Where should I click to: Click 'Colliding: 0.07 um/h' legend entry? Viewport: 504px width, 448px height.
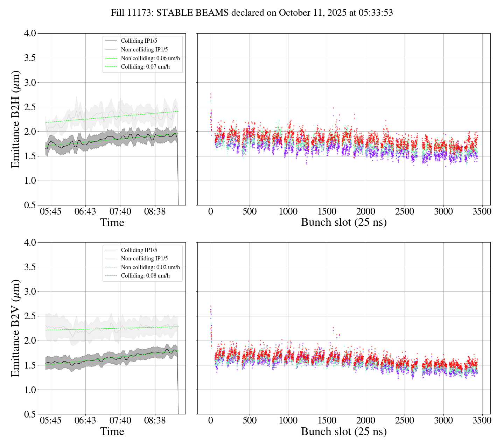pyautogui.click(x=145, y=66)
